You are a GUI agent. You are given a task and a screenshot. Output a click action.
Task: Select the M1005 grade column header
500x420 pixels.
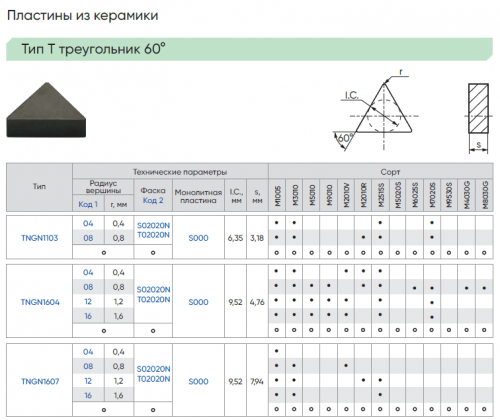pos(278,196)
